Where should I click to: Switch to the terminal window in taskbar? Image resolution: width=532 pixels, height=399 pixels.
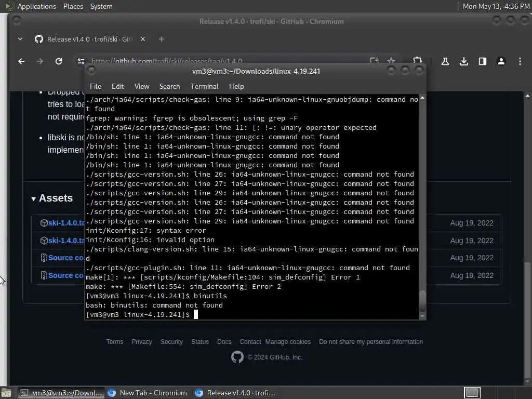(x=61, y=393)
